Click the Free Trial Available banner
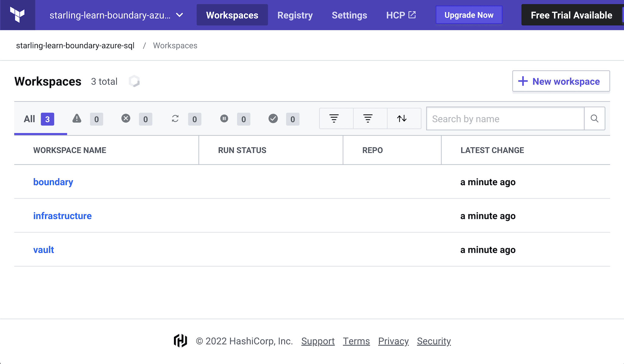 coord(572,15)
